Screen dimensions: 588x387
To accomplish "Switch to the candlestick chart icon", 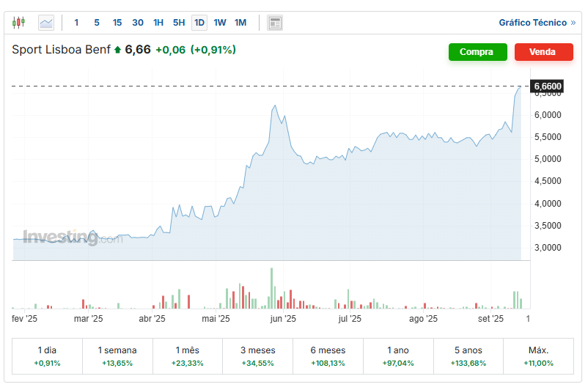I will tap(18, 23).
